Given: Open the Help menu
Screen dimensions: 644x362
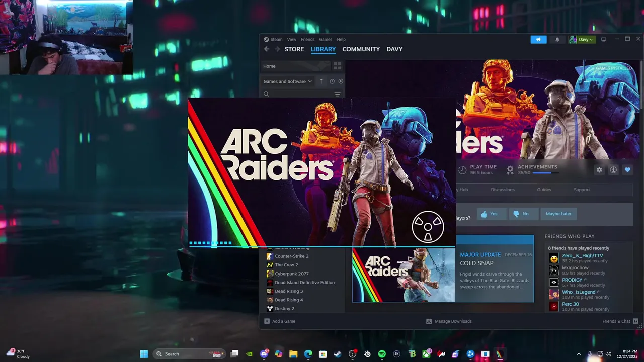Looking at the screenshot, I should [x=341, y=39].
